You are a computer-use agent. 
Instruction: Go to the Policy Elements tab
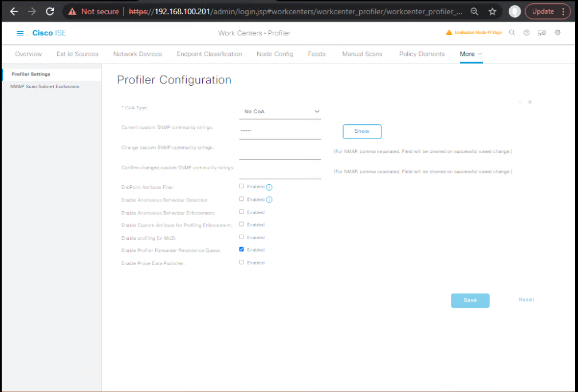(x=422, y=54)
